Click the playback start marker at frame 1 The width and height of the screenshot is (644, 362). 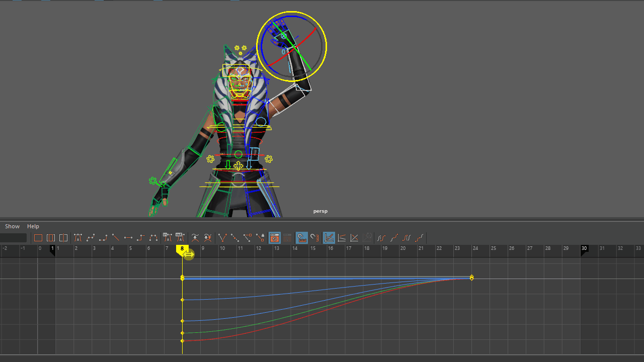point(52,249)
